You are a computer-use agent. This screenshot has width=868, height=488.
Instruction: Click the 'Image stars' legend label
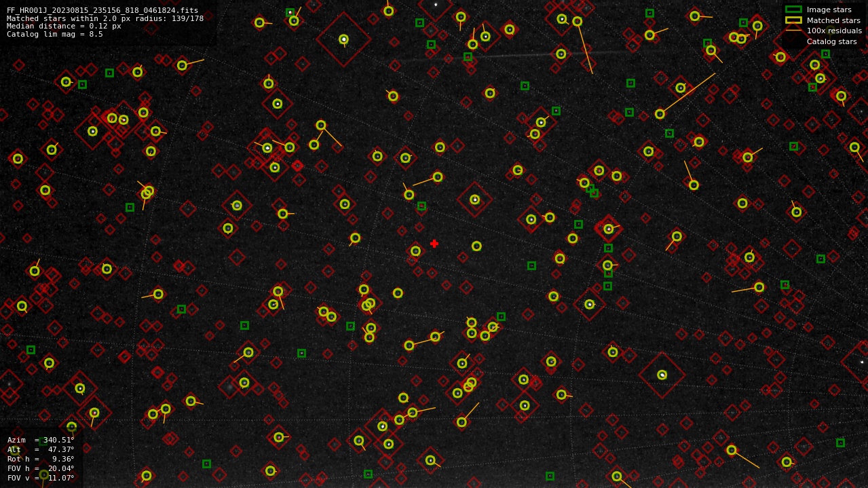point(829,10)
